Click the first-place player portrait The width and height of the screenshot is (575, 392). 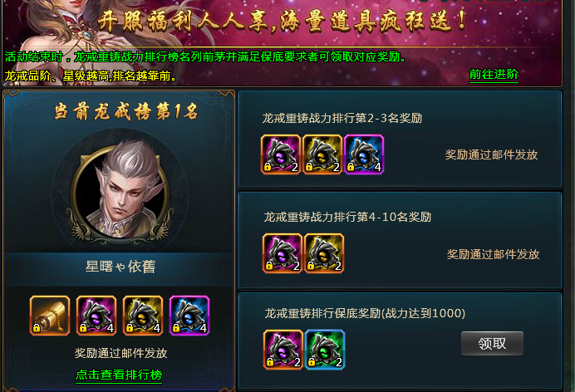click(120, 190)
